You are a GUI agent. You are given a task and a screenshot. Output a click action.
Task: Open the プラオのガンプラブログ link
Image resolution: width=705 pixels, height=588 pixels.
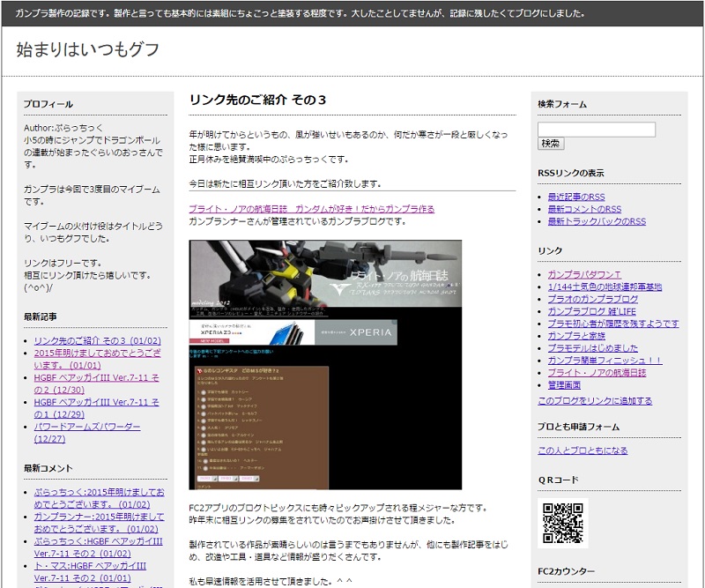coord(592,299)
